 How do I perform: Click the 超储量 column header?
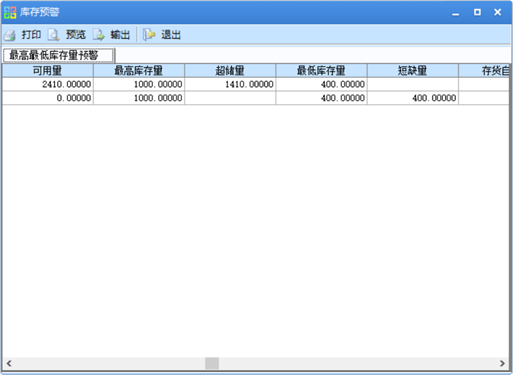coord(230,71)
